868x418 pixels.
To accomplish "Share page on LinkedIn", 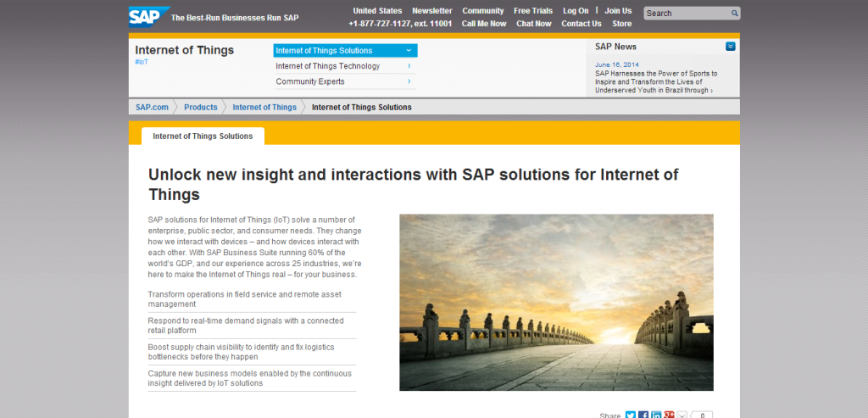I will click(x=656, y=415).
